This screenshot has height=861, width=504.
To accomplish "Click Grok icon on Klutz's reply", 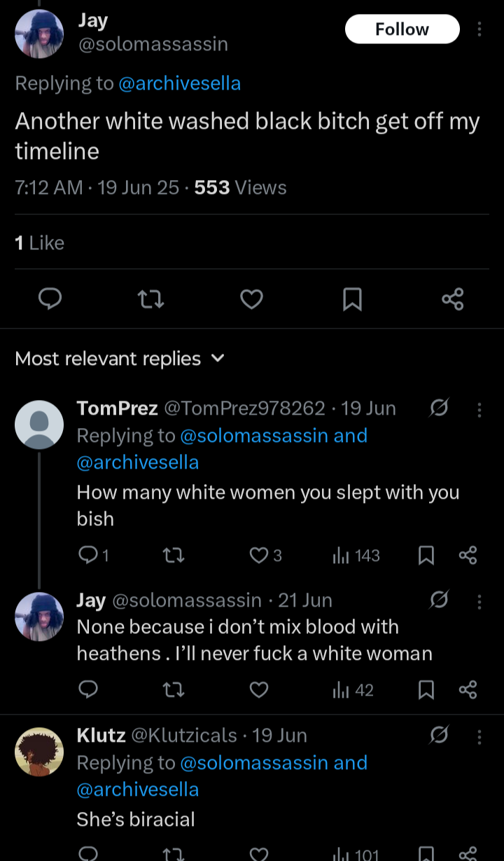I will [x=439, y=735].
